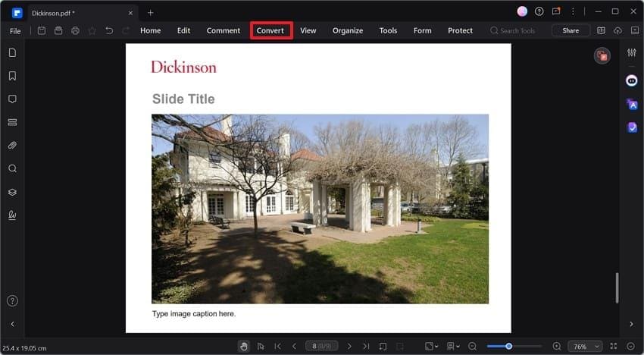Expand the right panel arrow
The image size is (644, 355).
tap(631, 324)
